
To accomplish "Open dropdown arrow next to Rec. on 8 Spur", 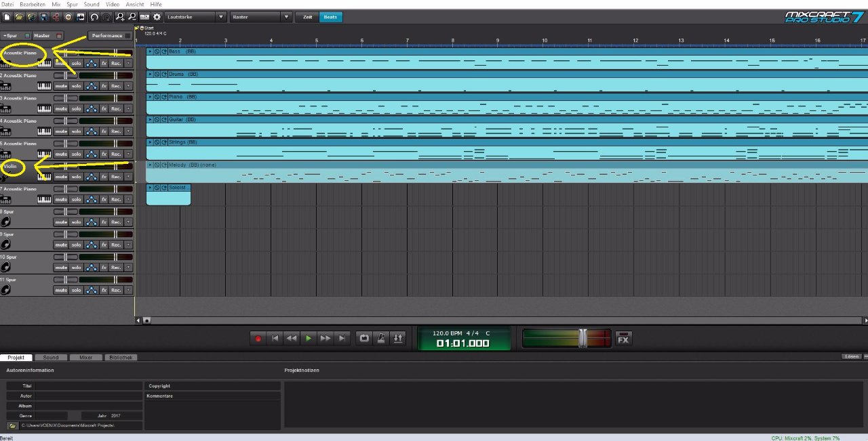I will click(x=128, y=222).
